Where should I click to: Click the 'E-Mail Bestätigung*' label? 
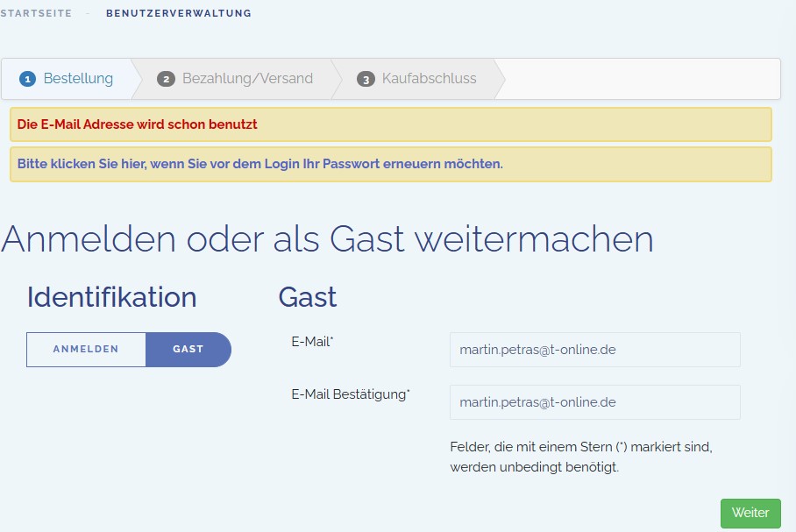point(351,394)
